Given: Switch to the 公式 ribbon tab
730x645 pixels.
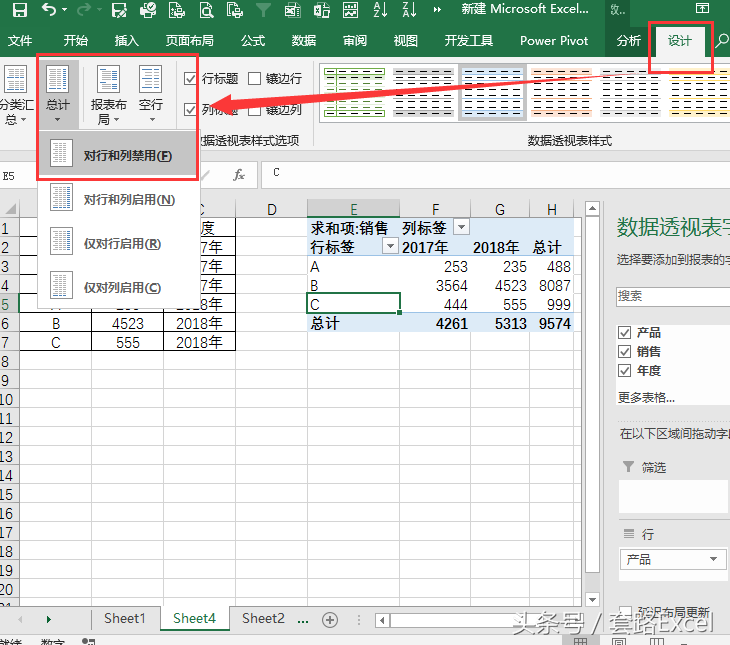Looking at the screenshot, I should [x=253, y=41].
